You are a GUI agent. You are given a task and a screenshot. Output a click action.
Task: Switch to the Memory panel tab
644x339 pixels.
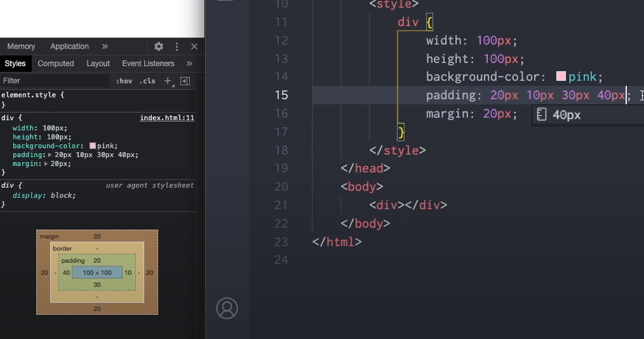coord(21,46)
